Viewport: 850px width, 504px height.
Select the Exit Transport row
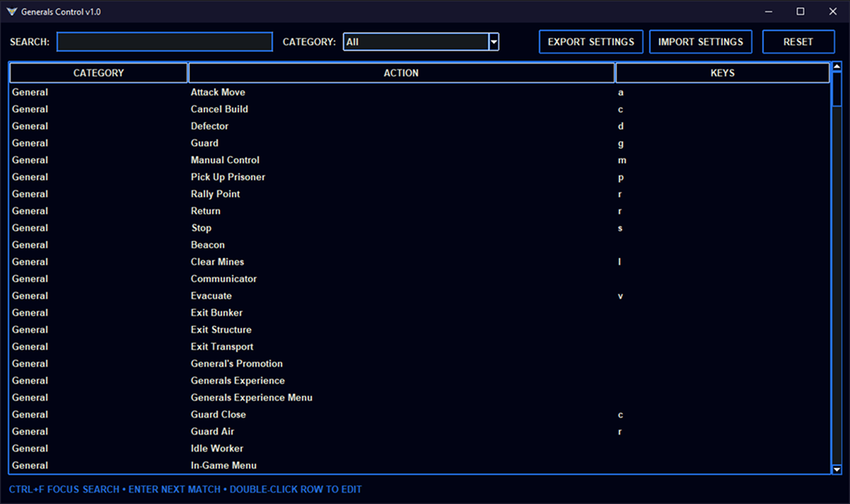click(419, 346)
